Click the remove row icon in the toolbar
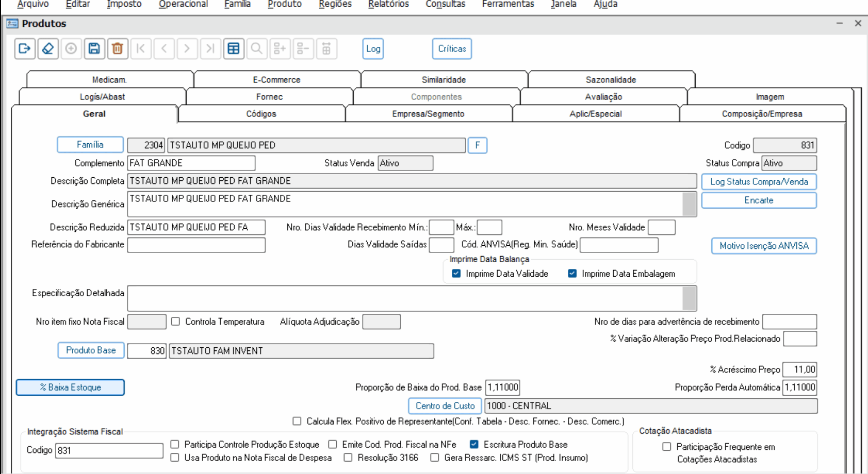 coord(303,49)
